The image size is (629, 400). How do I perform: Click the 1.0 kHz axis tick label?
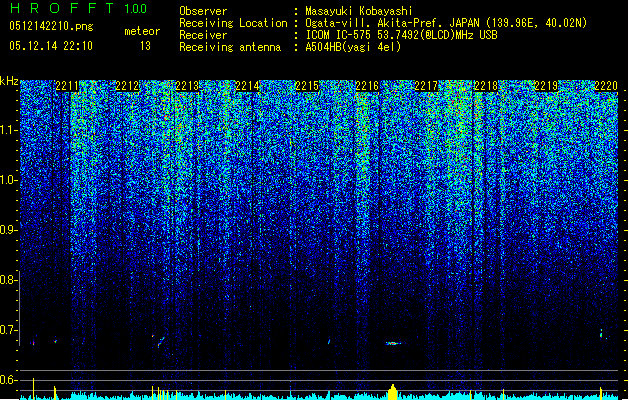pyautogui.click(x=9, y=180)
